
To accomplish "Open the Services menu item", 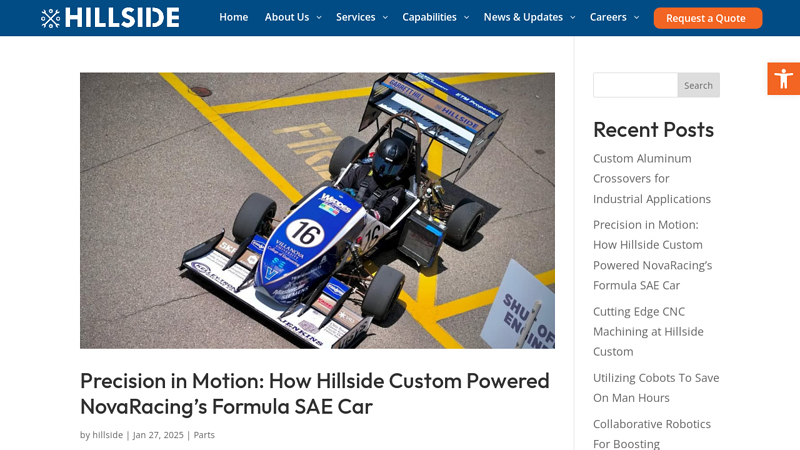I will point(355,17).
